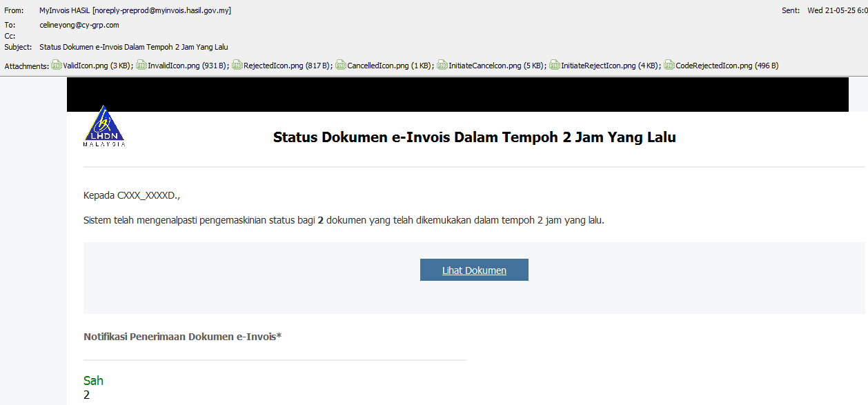Click the Sent date and time

pyautogui.click(x=836, y=10)
